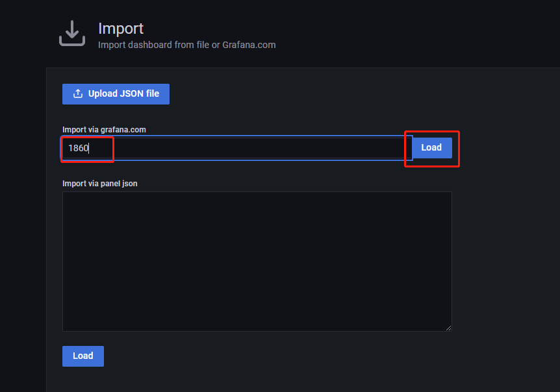Click the Import dashboard from file subtitle
Image resolution: width=560 pixels, height=392 pixels.
156,45
